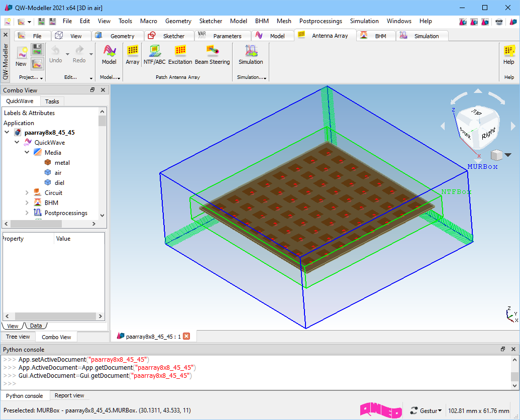
Task: Close the paarray8x8_45_45 document tab
Action: [186, 337]
